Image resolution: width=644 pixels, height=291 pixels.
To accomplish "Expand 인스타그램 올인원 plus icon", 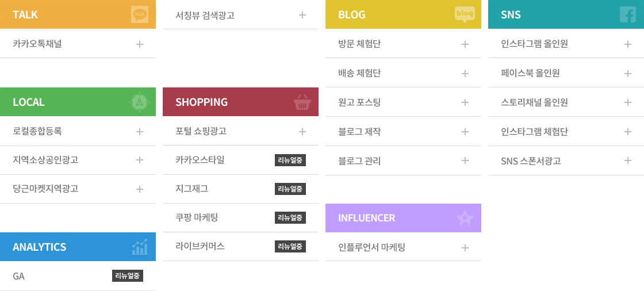I will click(627, 44).
